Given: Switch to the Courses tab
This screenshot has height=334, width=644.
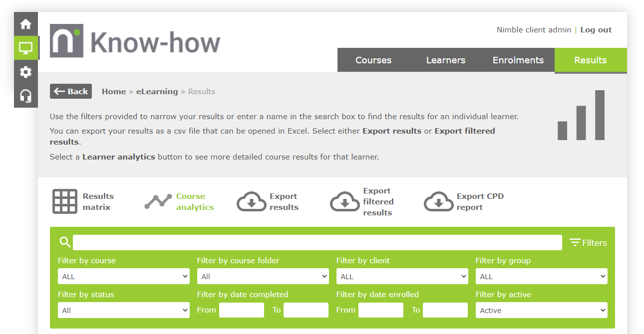Looking at the screenshot, I should pos(373,60).
